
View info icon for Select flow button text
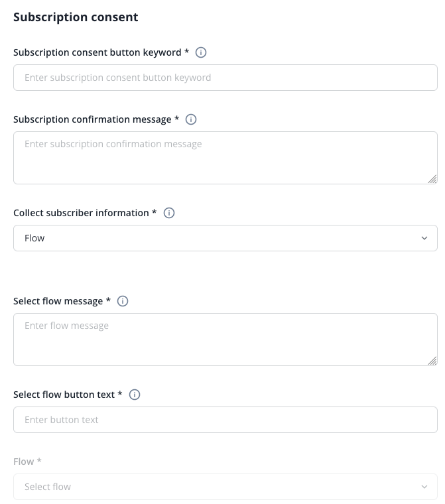(135, 395)
